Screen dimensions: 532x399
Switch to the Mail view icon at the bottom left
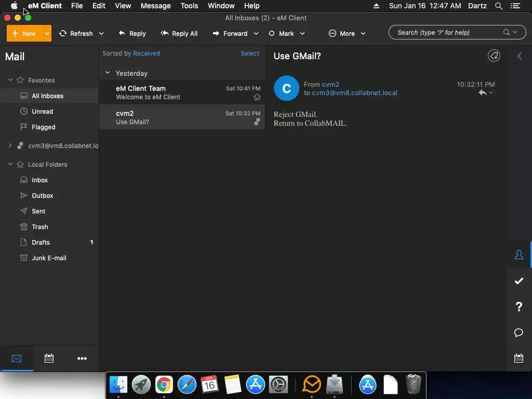tap(17, 358)
